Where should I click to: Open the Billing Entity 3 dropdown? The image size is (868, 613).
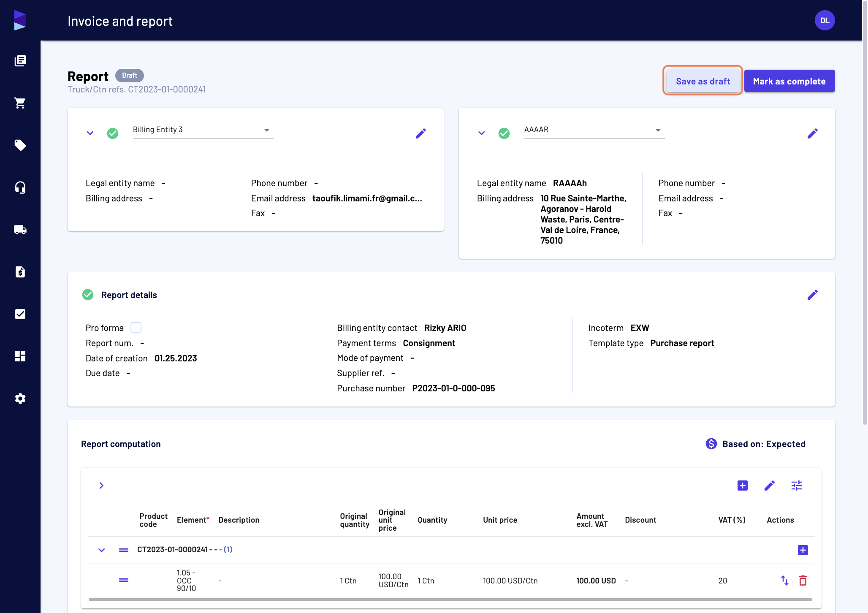tap(203, 130)
